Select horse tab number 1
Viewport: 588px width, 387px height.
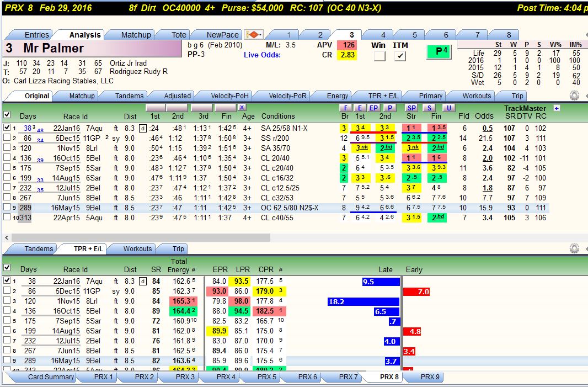pos(288,35)
